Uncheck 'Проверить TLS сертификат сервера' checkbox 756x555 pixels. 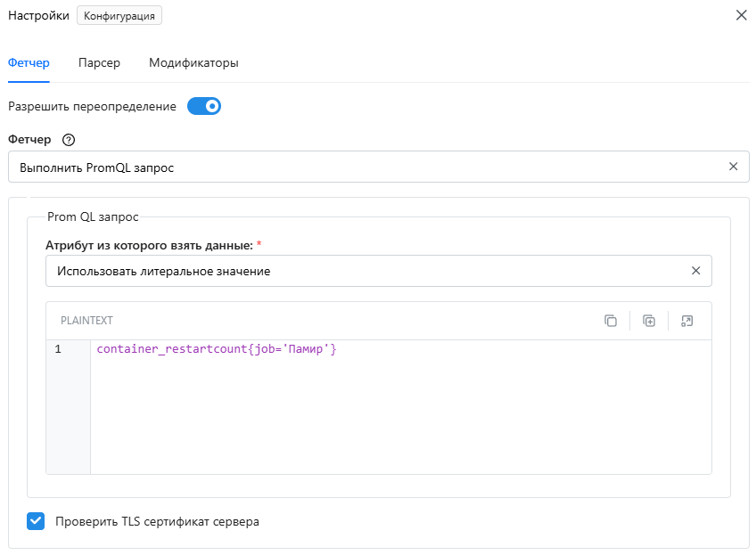[36, 521]
